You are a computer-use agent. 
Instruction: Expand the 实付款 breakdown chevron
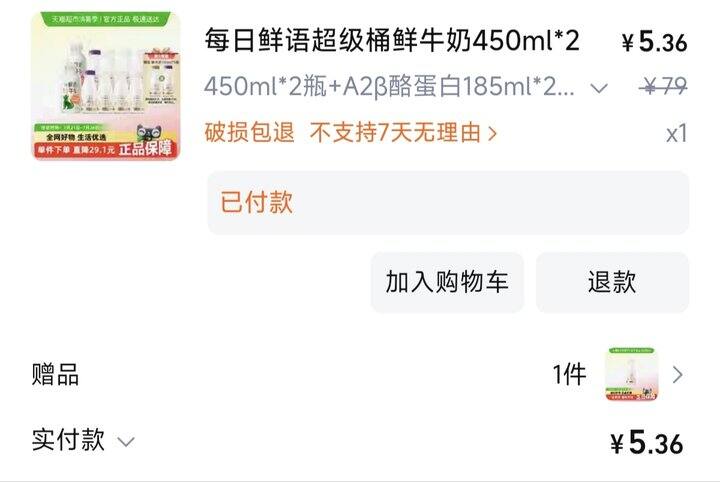click(126, 442)
